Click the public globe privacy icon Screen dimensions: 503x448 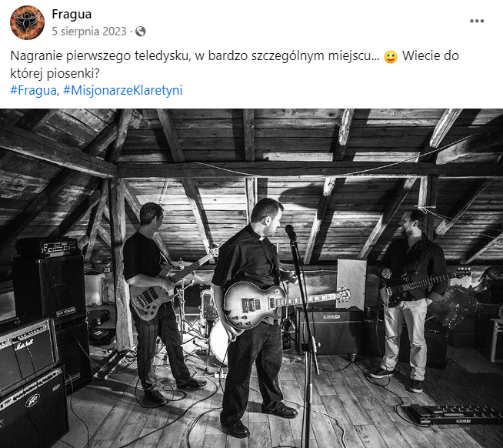click(x=141, y=32)
